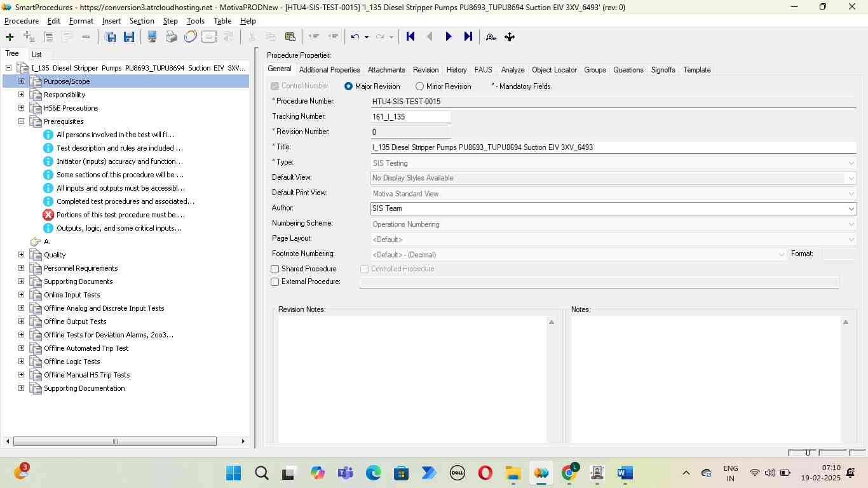Click the tree panel horizontal scrollbar
Viewport: 868px width, 488px height.
pos(114,441)
